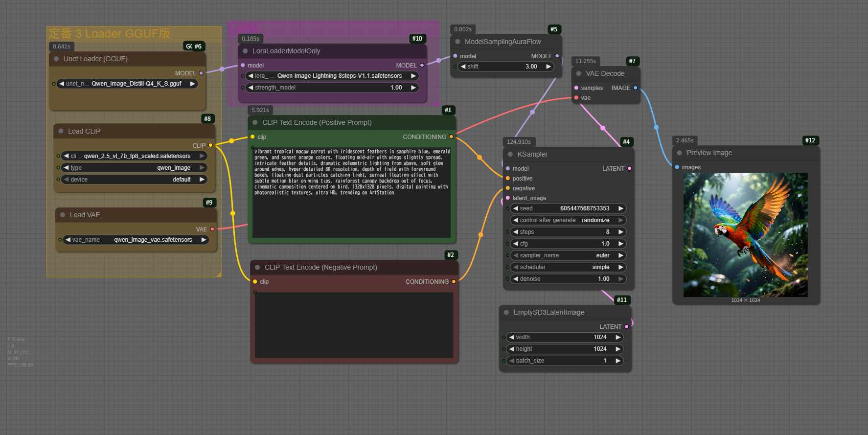Click the right arrow to increase steps
Image resolution: width=868 pixels, height=435 pixels.
(x=620, y=232)
